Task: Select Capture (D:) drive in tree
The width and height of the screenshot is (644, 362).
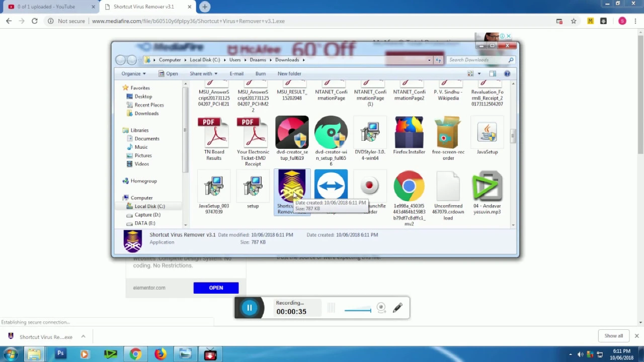Action: [147, 215]
